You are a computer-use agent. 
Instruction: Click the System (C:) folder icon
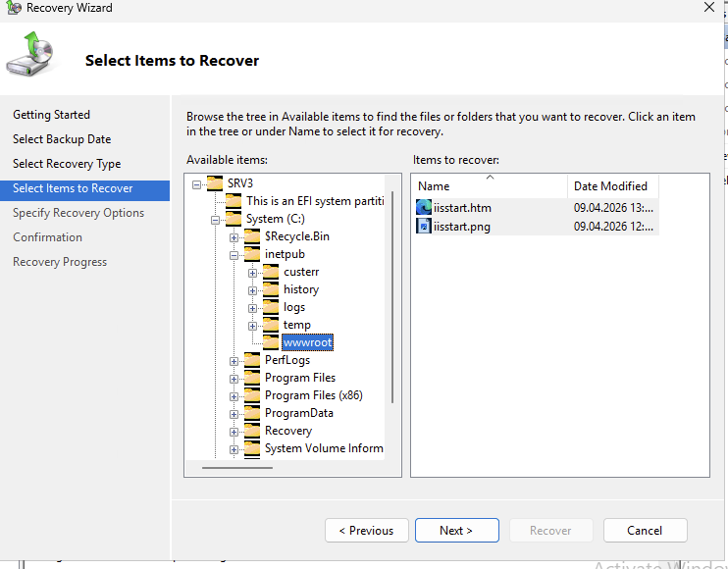(x=234, y=219)
